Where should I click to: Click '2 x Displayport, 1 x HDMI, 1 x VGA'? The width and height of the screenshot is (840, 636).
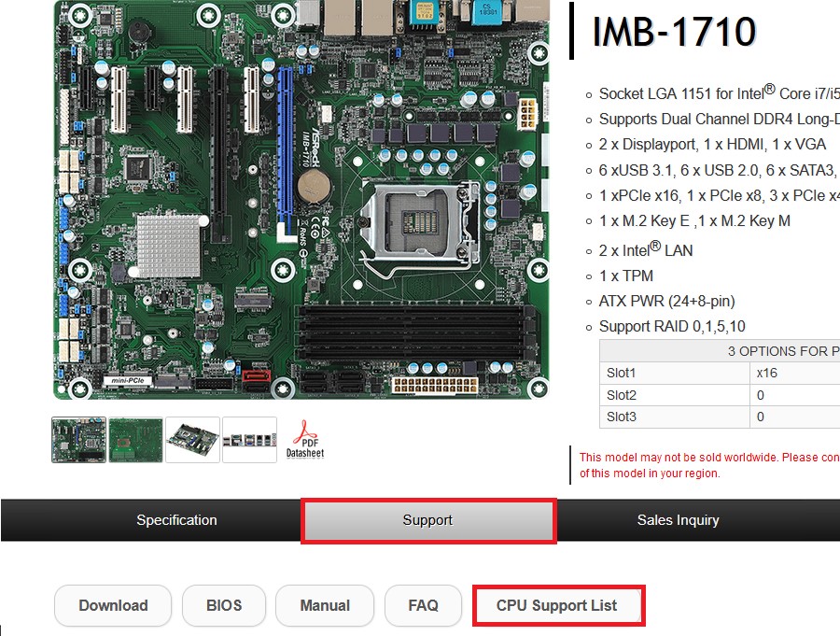tap(712, 144)
